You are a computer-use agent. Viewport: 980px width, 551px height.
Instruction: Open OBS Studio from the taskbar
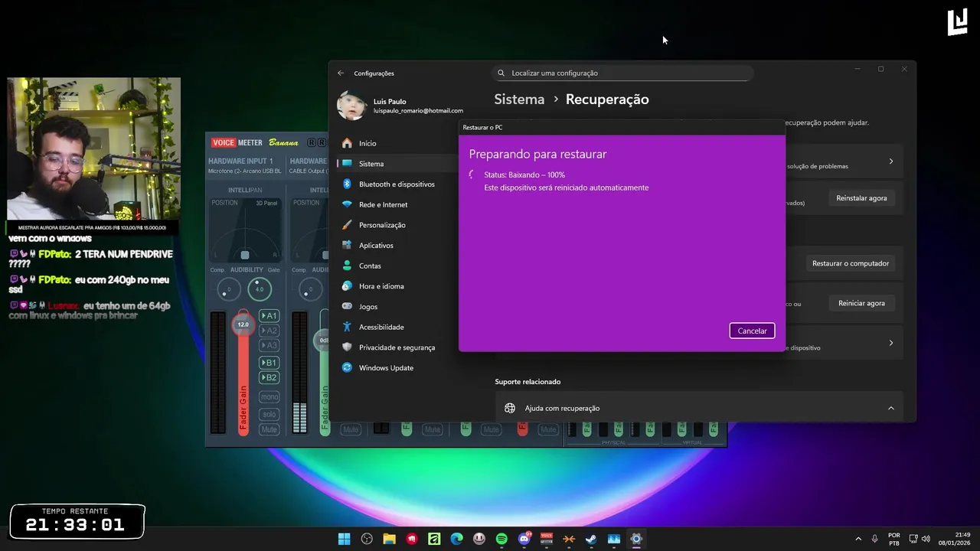[x=367, y=539]
